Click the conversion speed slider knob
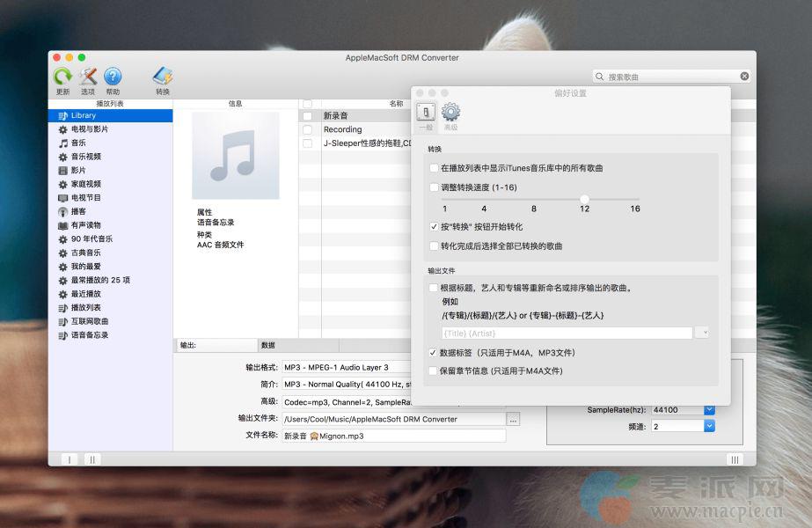This screenshot has width=812, height=528. (584, 199)
